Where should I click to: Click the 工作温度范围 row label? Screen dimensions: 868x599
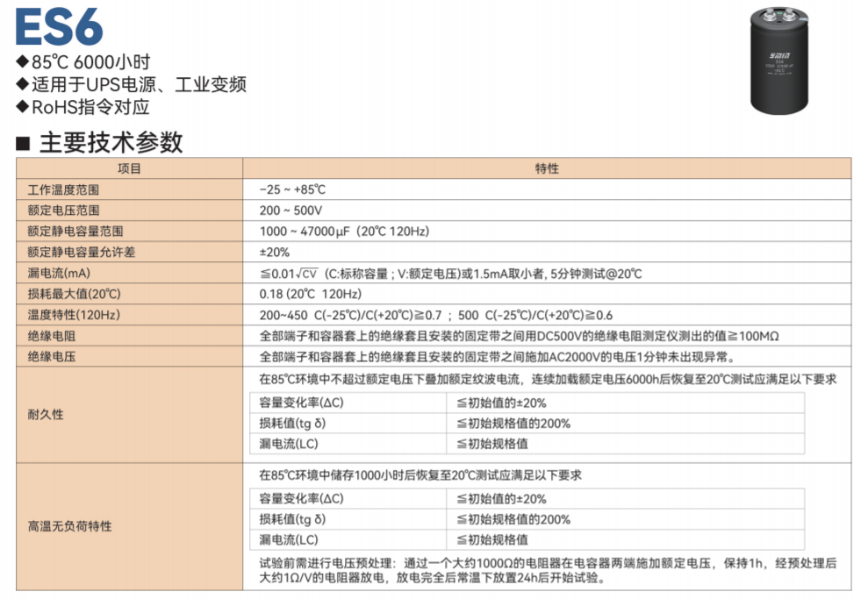pyautogui.click(x=63, y=189)
